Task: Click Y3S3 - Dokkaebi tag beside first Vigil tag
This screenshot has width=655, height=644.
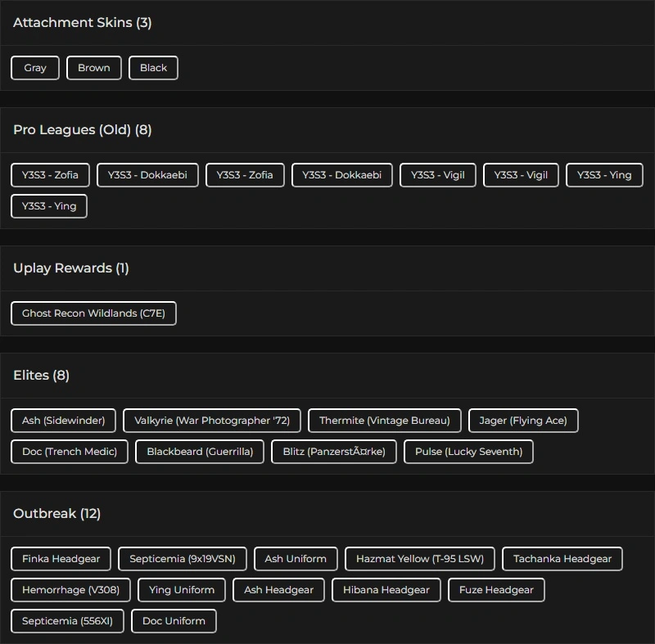Action: click(x=341, y=175)
